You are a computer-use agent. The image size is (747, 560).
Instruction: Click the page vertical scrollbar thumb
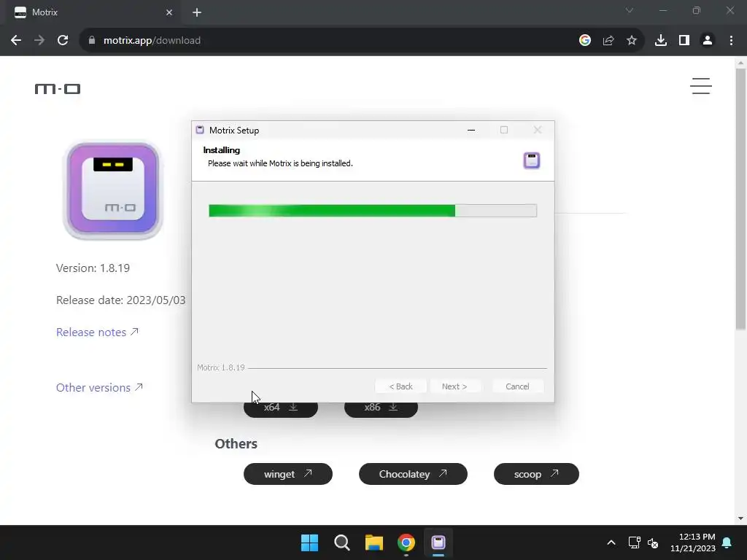coord(740,199)
